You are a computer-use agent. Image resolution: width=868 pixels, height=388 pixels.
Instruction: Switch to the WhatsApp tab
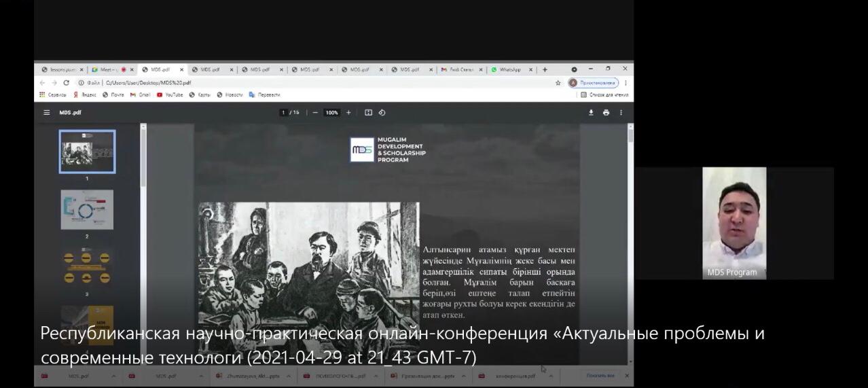[509, 69]
